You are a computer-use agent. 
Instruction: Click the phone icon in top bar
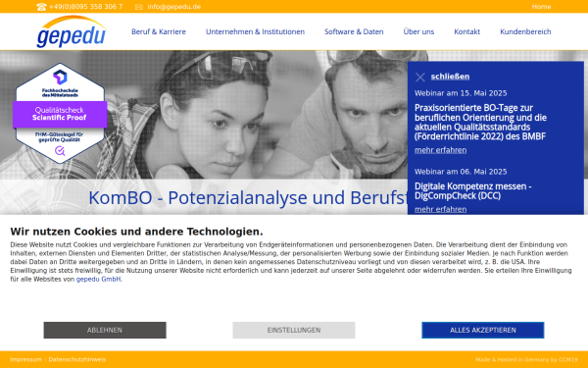tap(41, 7)
